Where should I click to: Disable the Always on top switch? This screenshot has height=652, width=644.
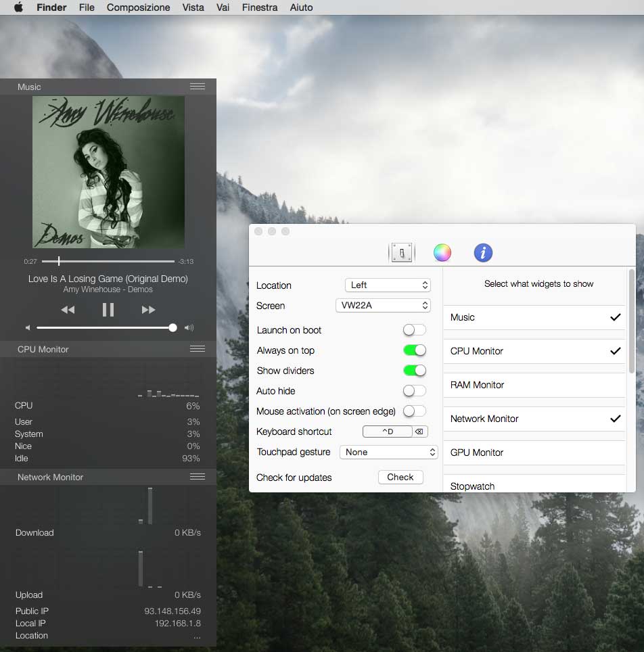(x=414, y=350)
